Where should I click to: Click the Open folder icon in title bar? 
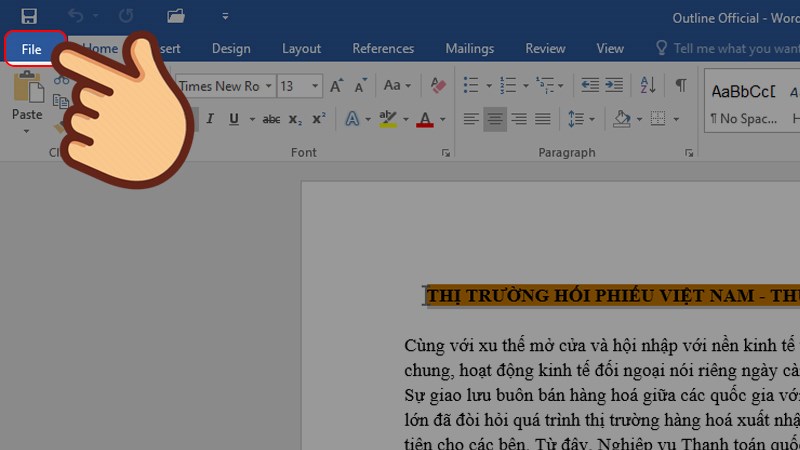176,16
